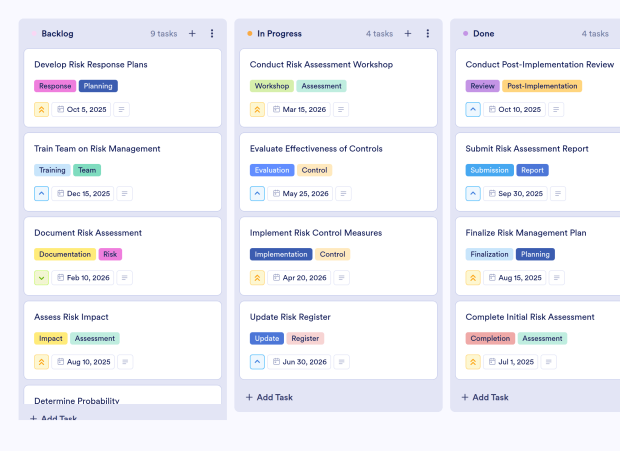Click priority icon on Develop Risk Response Plans
Screen dimensions: 620x451
42,109
